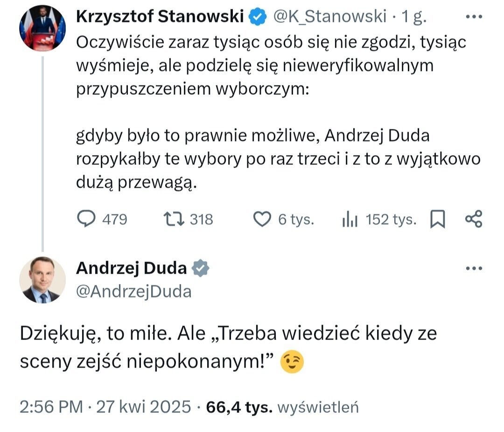Open the Krzysztof Stanowski display name
The width and height of the screenshot is (504, 432).
[x=160, y=17]
